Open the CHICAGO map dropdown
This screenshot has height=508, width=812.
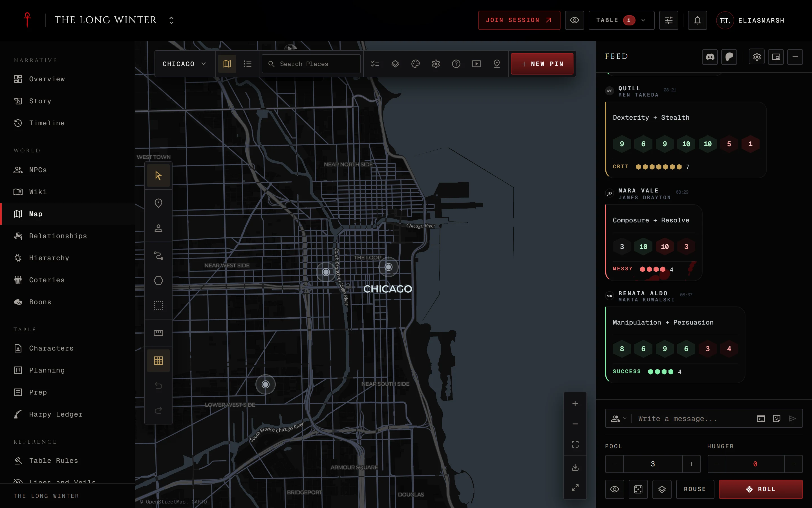coord(184,64)
